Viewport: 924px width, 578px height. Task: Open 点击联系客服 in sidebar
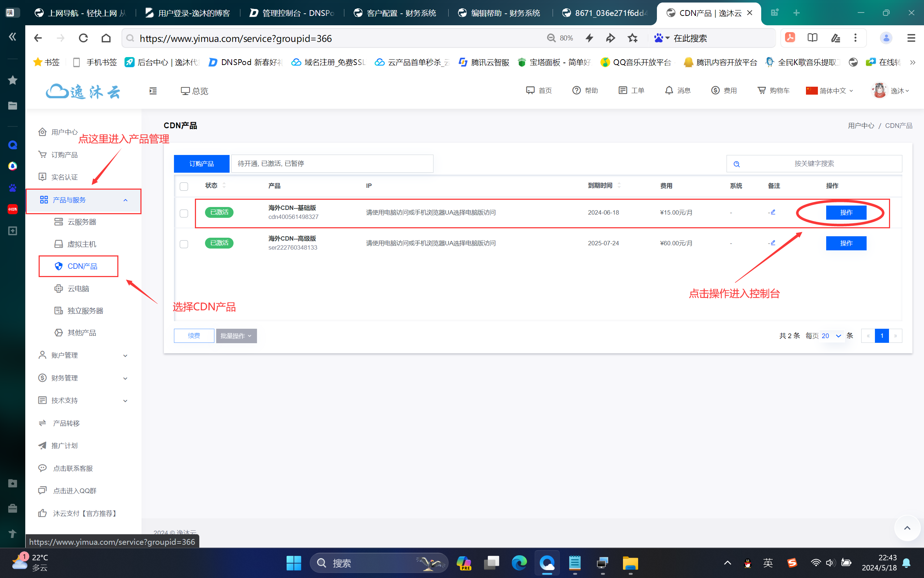click(66, 468)
